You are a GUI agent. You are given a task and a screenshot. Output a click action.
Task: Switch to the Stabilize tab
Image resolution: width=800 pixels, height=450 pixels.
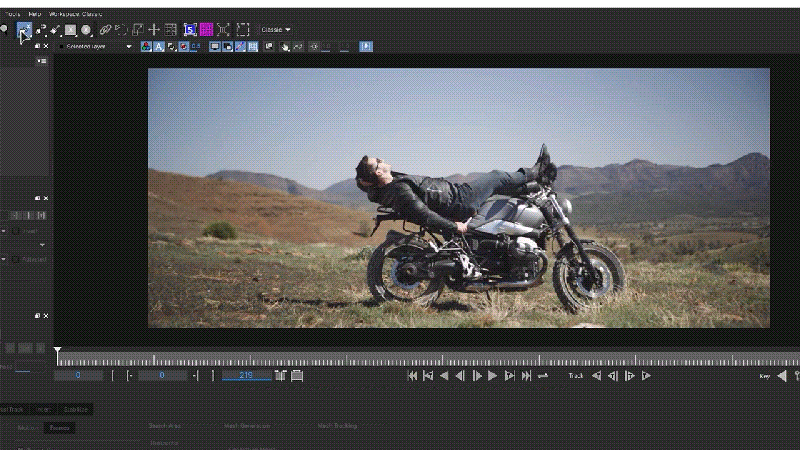(76, 409)
